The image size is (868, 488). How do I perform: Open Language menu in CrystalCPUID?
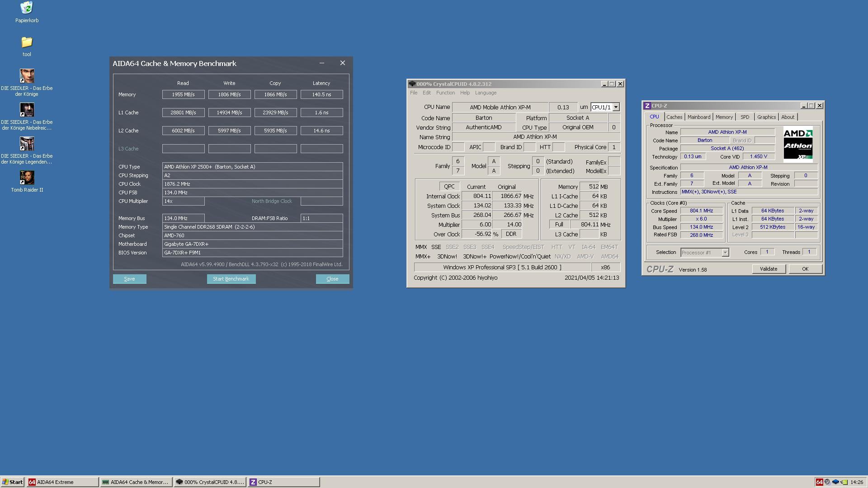point(486,93)
